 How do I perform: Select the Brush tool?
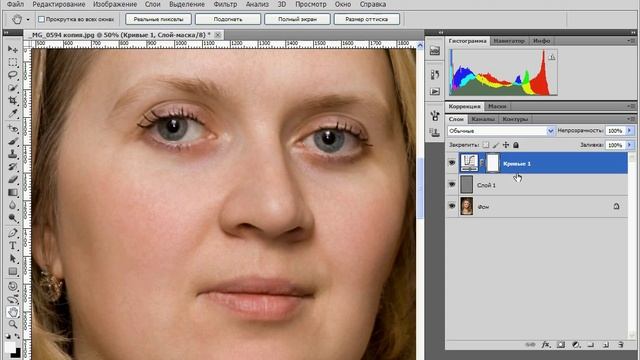point(13,142)
